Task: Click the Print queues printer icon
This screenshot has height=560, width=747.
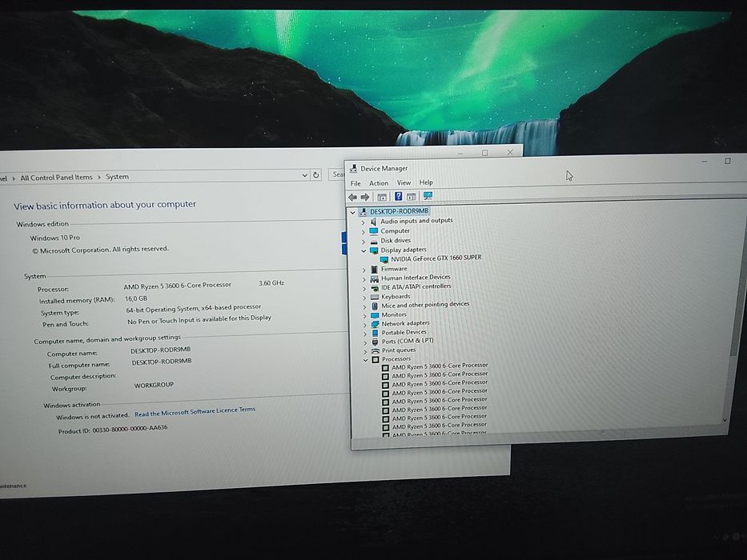Action: pyautogui.click(x=376, y=350)
